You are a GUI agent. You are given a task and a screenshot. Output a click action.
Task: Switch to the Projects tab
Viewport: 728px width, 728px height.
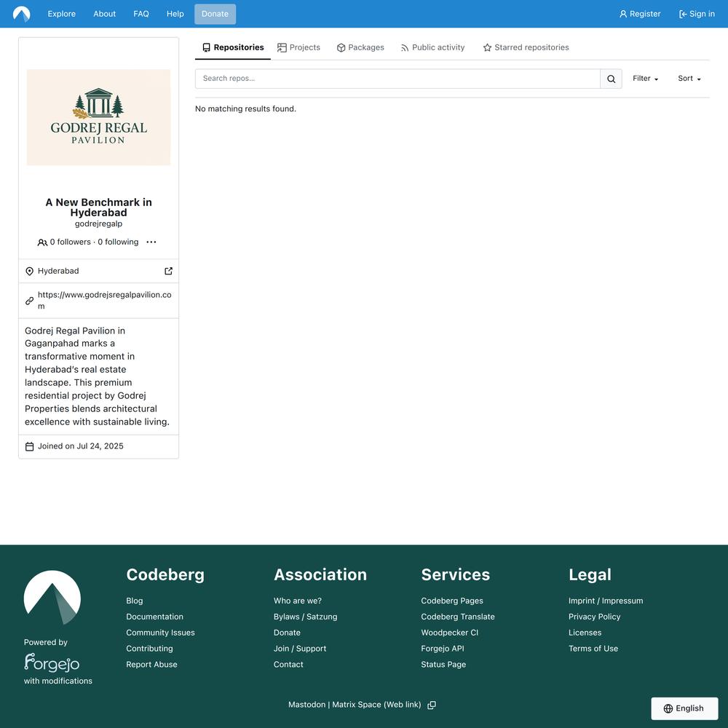pyautogui.click(x=298, y=47)
